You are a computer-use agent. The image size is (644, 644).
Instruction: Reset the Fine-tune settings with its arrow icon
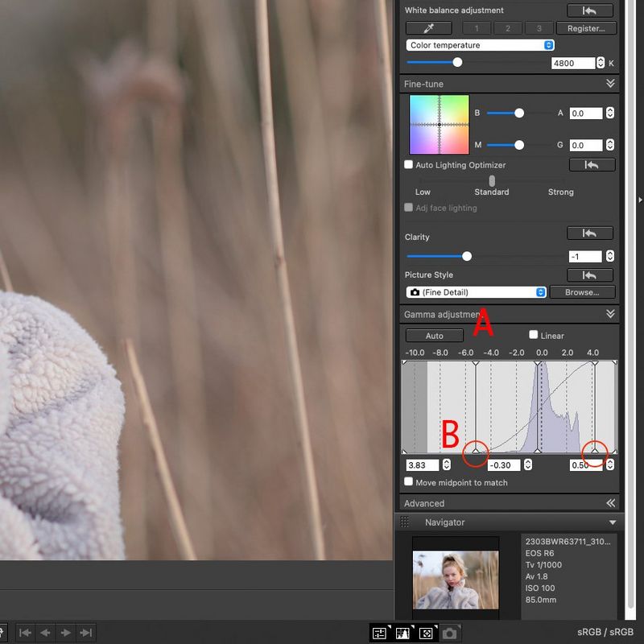click(x=591, y=165)
